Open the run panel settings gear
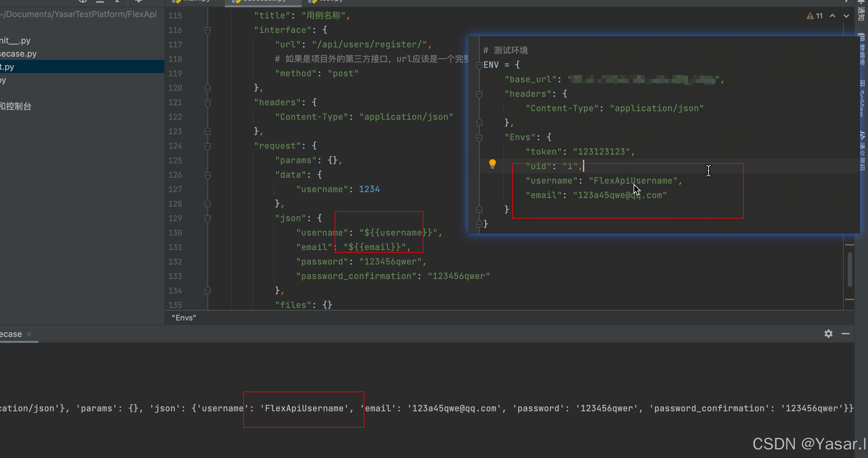Viewport: 868px width, 458px height. (x=828, y=334)
